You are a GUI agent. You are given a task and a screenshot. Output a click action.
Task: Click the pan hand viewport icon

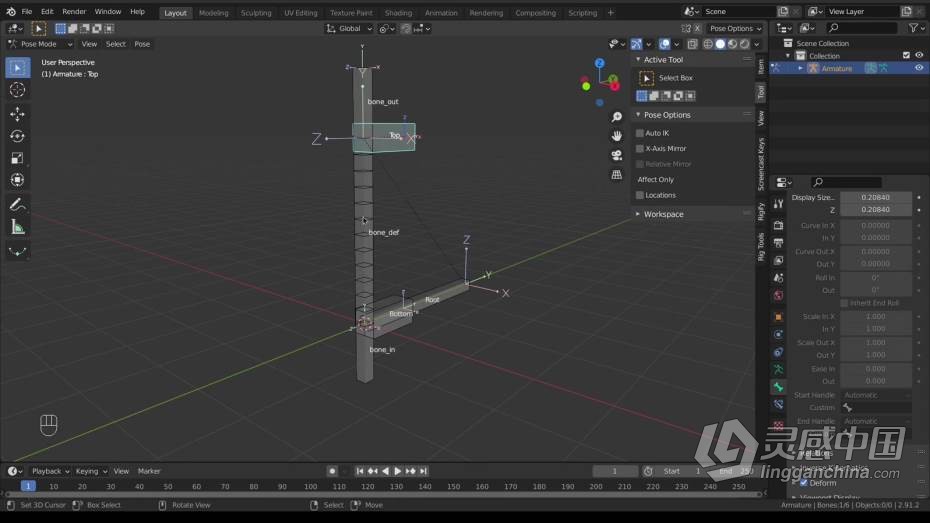(x=617, y=136)
